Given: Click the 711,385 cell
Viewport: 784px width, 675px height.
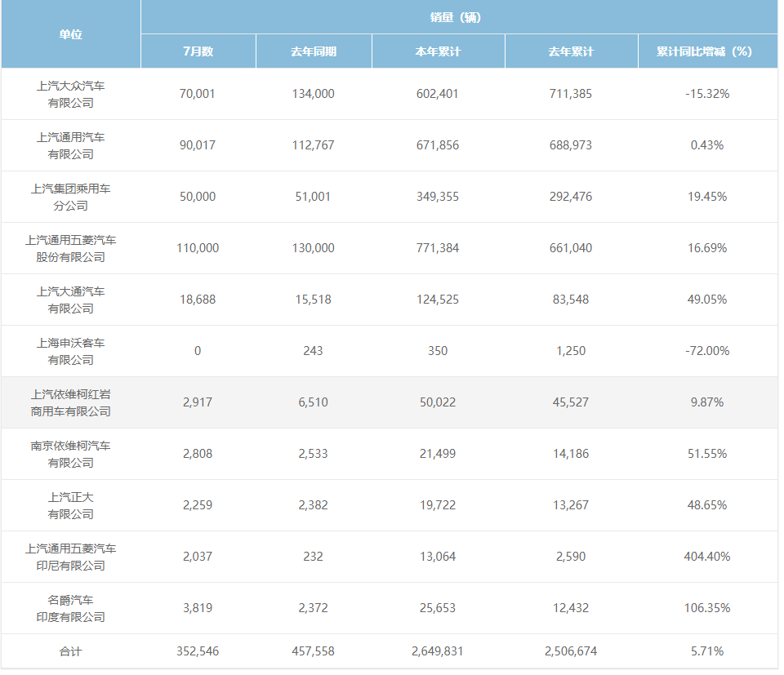Looking at the screenshot, I should (571, 94).
